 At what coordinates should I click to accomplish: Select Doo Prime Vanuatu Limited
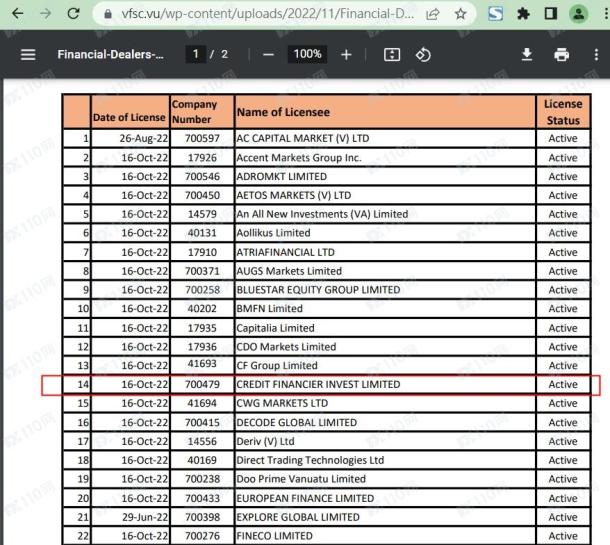(301, 478)
